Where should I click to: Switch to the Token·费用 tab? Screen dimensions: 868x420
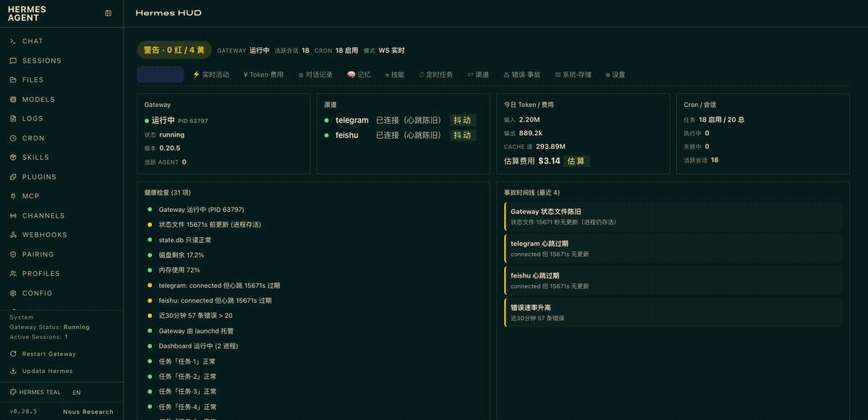tap(264, 74)
